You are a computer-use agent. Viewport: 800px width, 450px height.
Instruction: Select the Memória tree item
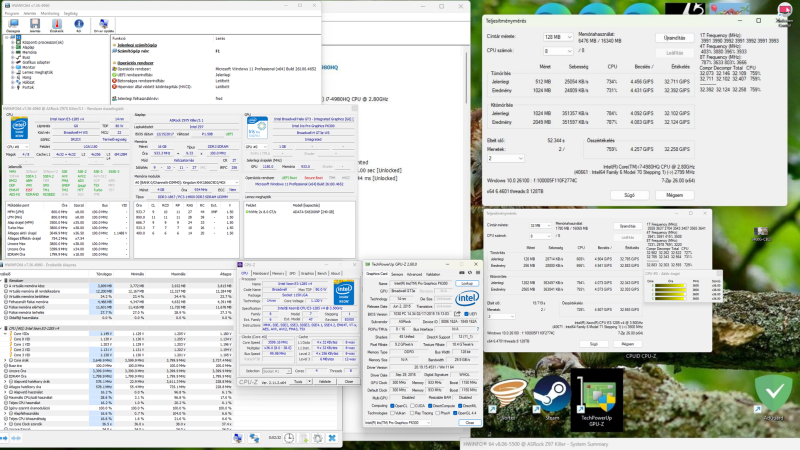click(x=30, y=52)
